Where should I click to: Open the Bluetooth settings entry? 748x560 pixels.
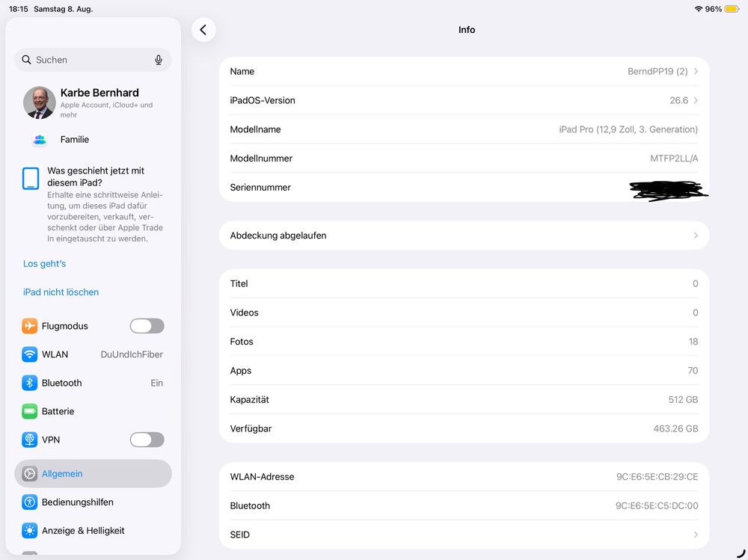point(93,383)
